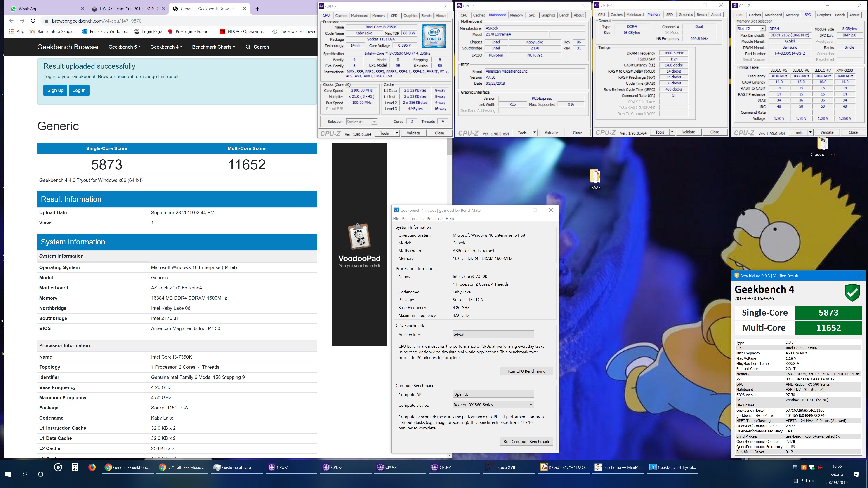Launch the Calculator taskbar icon

(x=75, y=467)
